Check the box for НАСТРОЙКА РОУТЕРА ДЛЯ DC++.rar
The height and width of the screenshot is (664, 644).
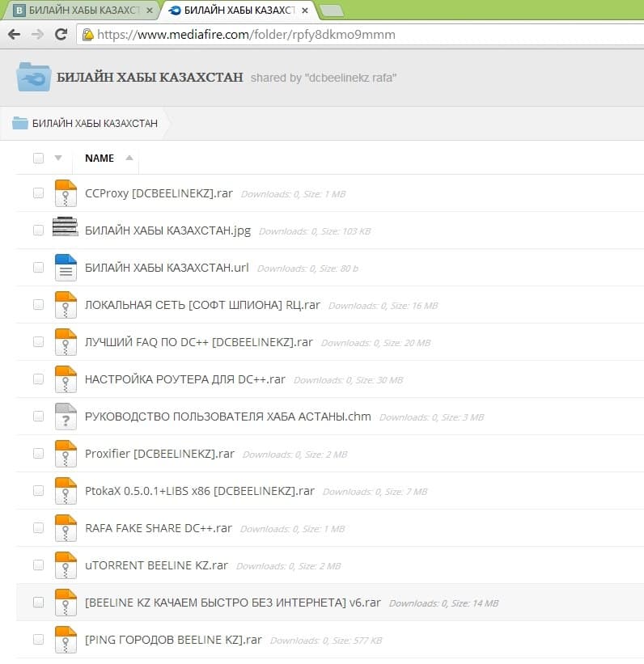tap(38, 379)
